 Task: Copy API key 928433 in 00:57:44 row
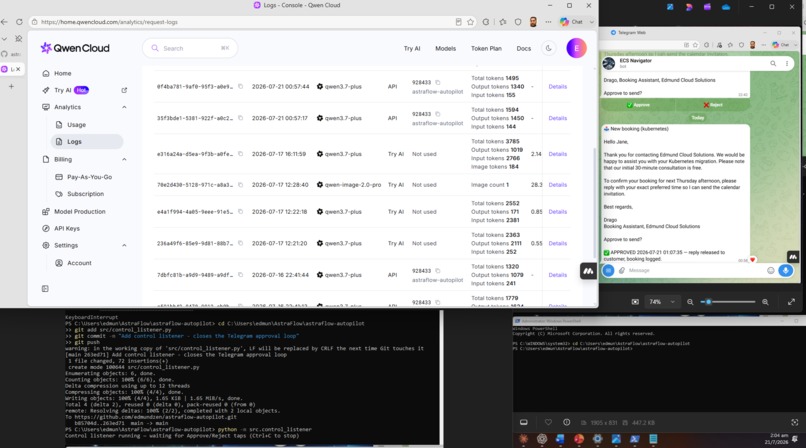pyautogui.click(x=438, y=82)
